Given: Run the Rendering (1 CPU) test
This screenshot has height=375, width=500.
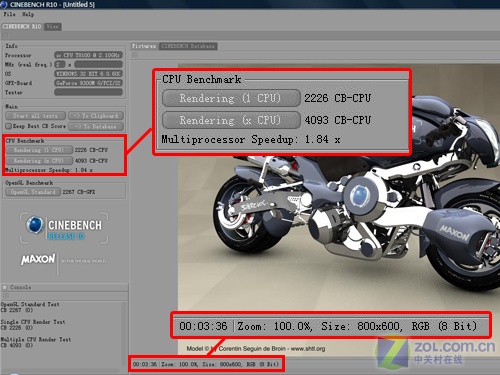Looking at the screenshot, I should click(x=39, y=150).
